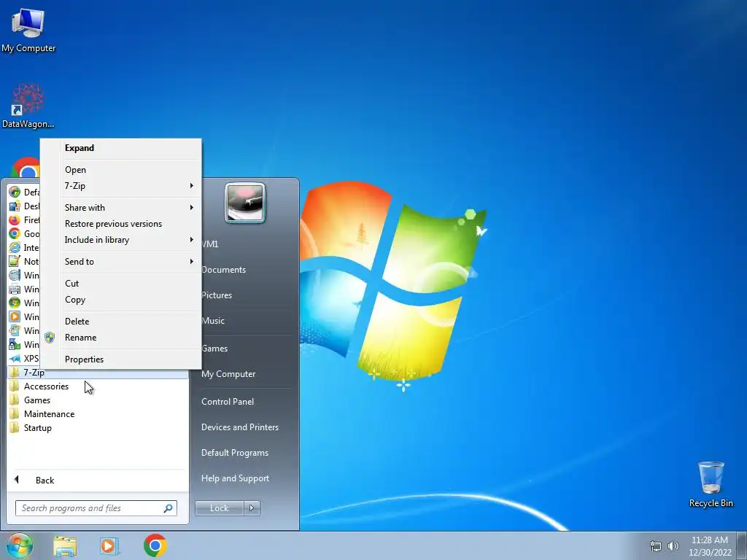Click the search magnifier icon
Screen dimensions: 747x560
[x=168, y=508]
